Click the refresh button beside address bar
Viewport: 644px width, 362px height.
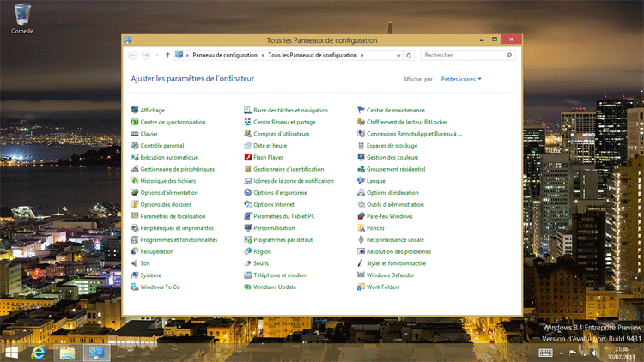coord(408,55)
